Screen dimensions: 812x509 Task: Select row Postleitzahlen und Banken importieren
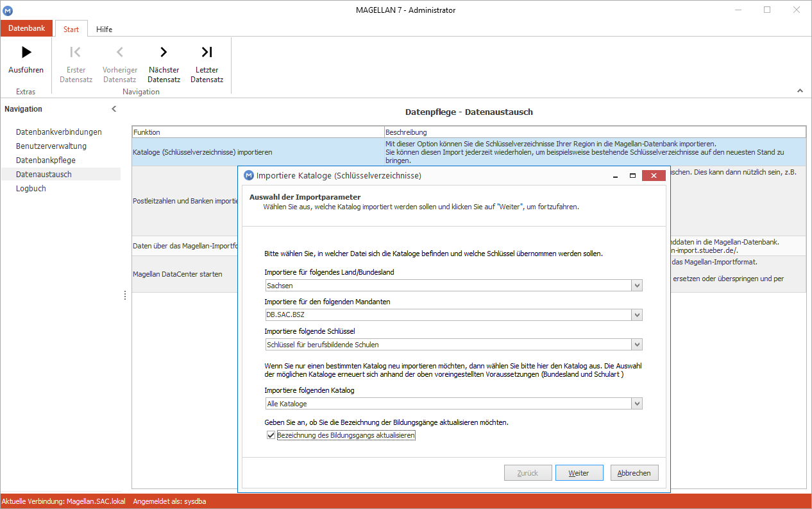pos(185,201)
